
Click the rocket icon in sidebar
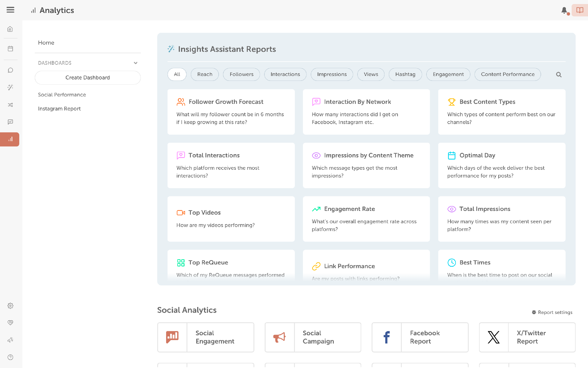click(10, 340)
